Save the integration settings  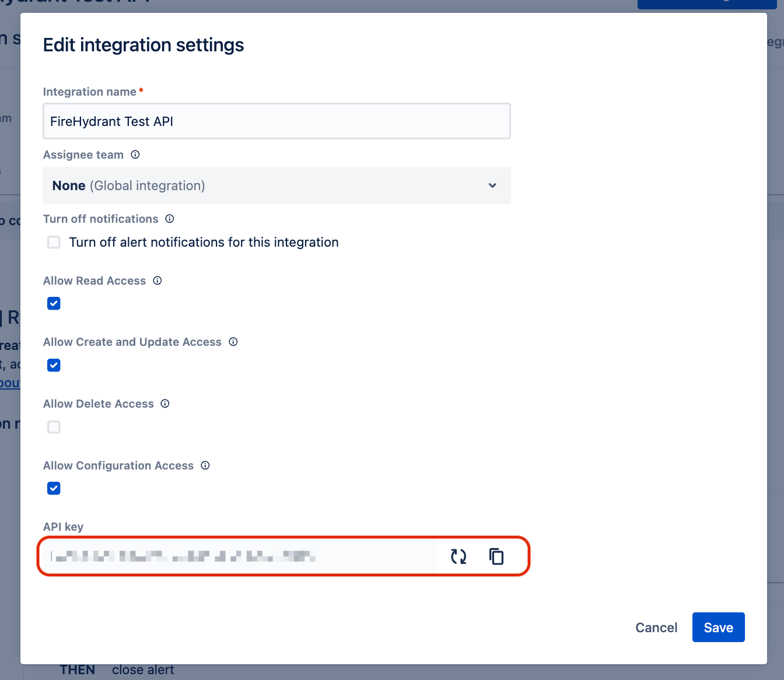pos(719,628)
